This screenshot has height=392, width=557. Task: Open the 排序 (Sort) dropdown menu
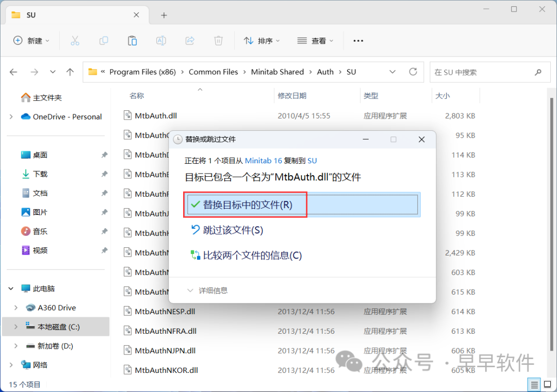(261, 41)
